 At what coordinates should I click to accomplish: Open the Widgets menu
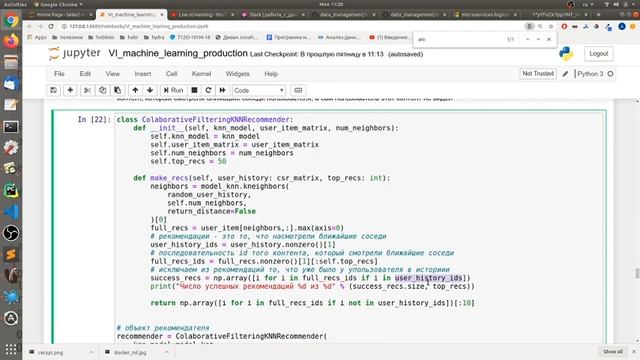coord(238,74)
